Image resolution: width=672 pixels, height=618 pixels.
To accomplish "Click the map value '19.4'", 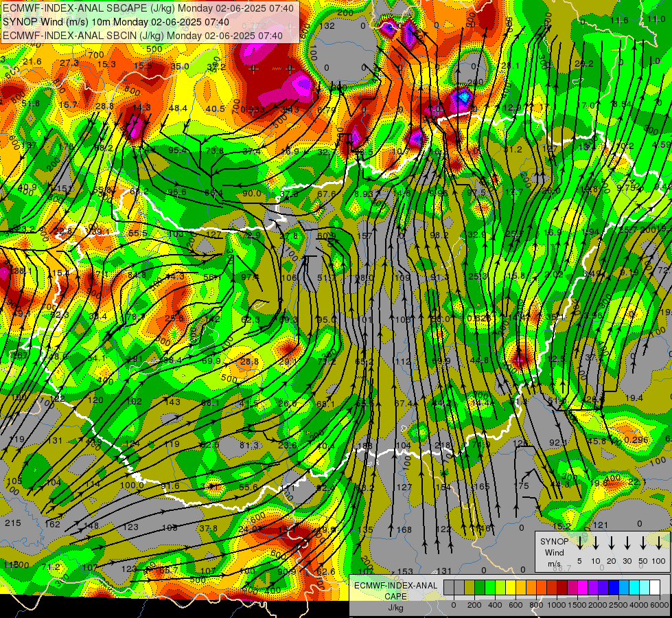I will pyautogui.click(x=634, y=398).
